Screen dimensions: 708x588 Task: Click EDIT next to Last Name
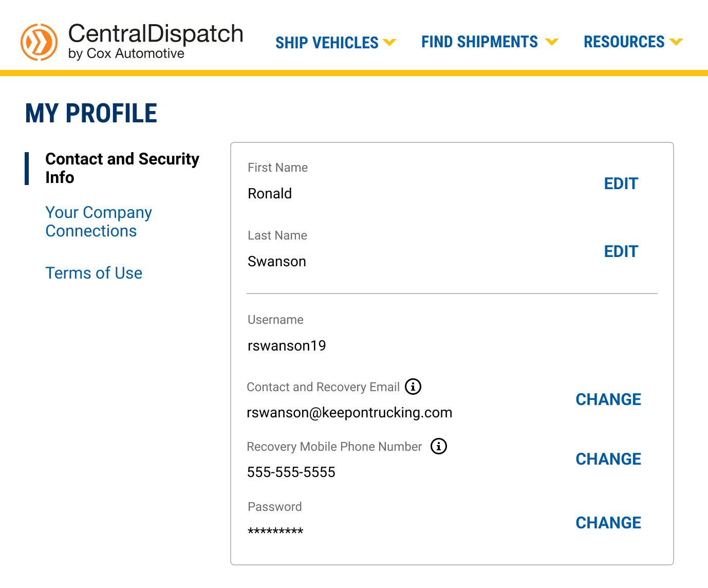621,251
